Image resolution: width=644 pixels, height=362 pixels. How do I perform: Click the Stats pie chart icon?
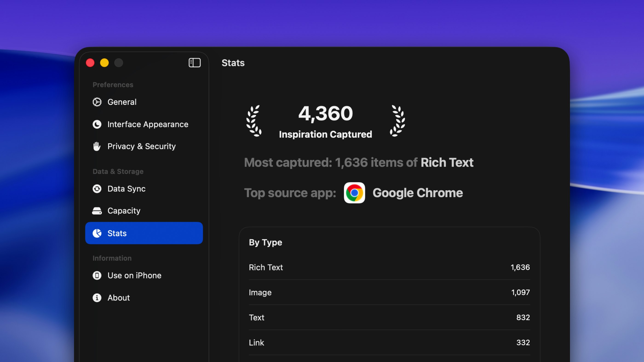point(97,233)
